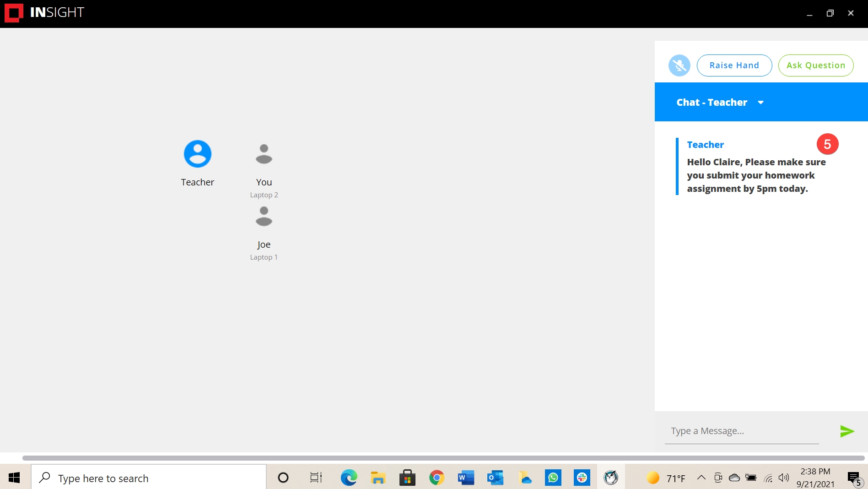
Task: Toggle the muted microphone icon
Action: tap(679, 65)
